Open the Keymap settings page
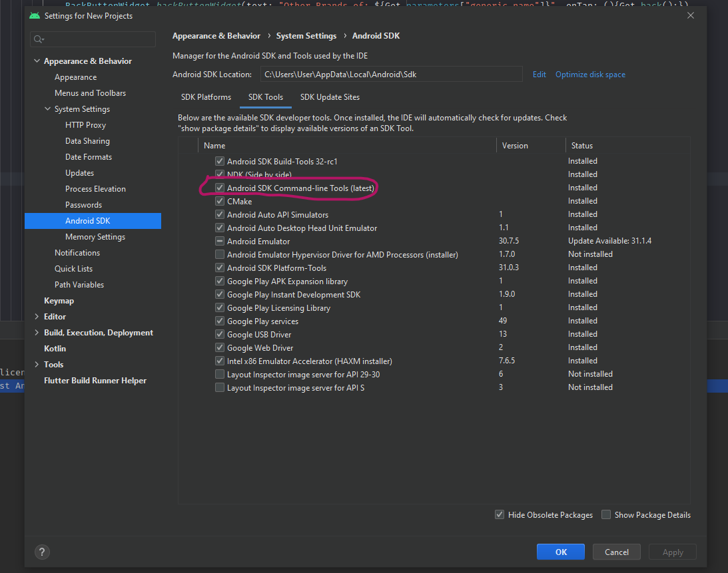The height and width of the screenshot is (573, 728). (59, 301)
